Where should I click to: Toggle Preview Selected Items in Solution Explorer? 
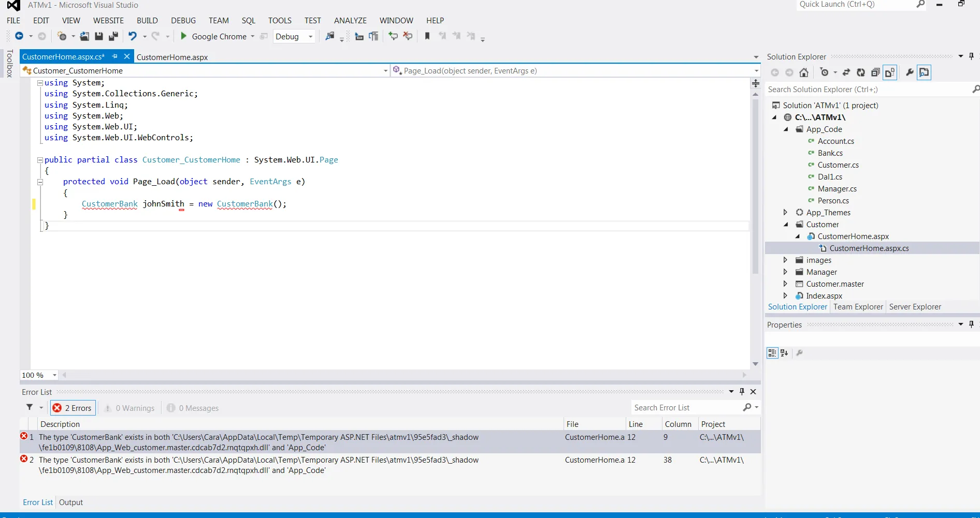coord(924,73)
